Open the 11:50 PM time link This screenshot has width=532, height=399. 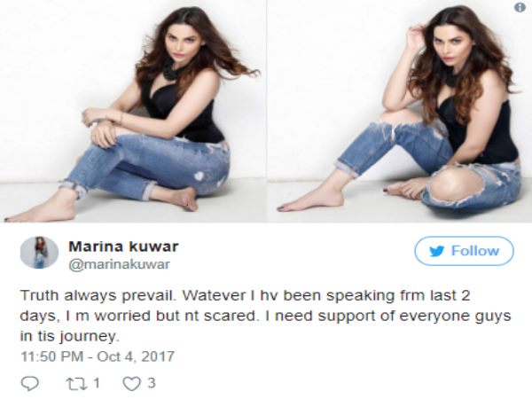pos(52,356)
